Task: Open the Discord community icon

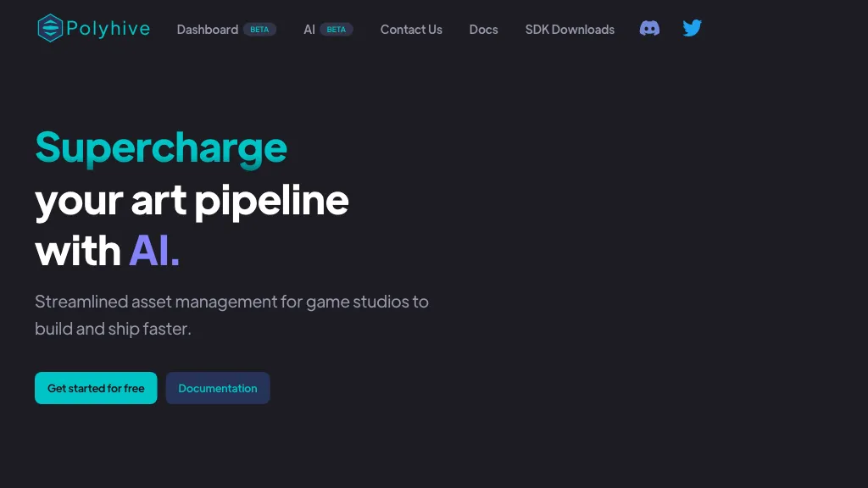Action: (x=649, y=29)
